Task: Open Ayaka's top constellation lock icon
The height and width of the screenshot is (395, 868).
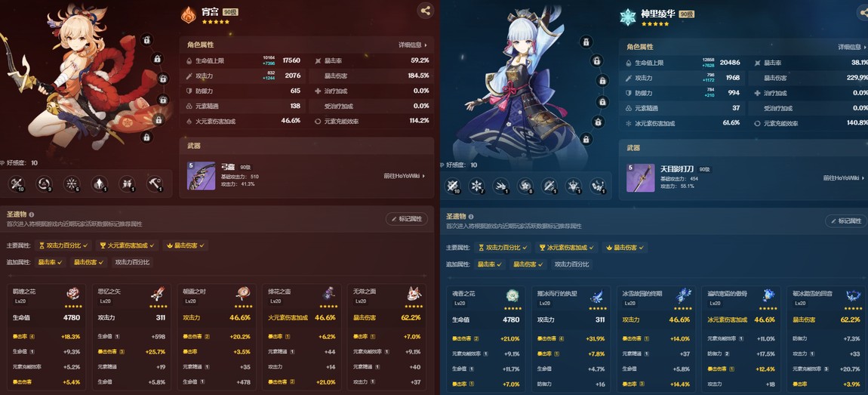Action: click(586, 42)
